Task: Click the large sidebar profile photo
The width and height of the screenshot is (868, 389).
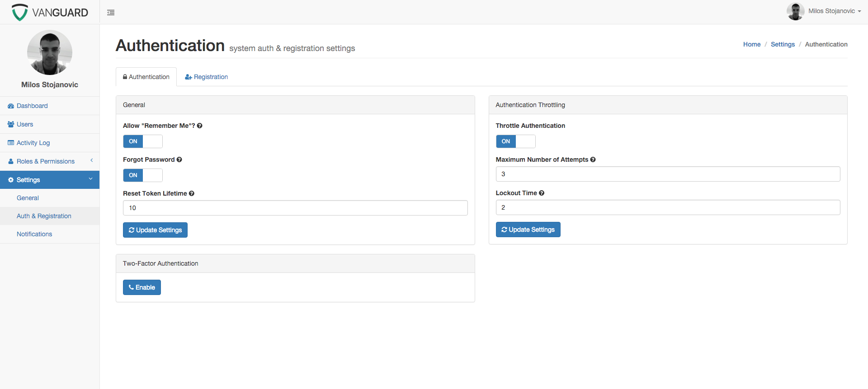Action: tap(50, 52)
